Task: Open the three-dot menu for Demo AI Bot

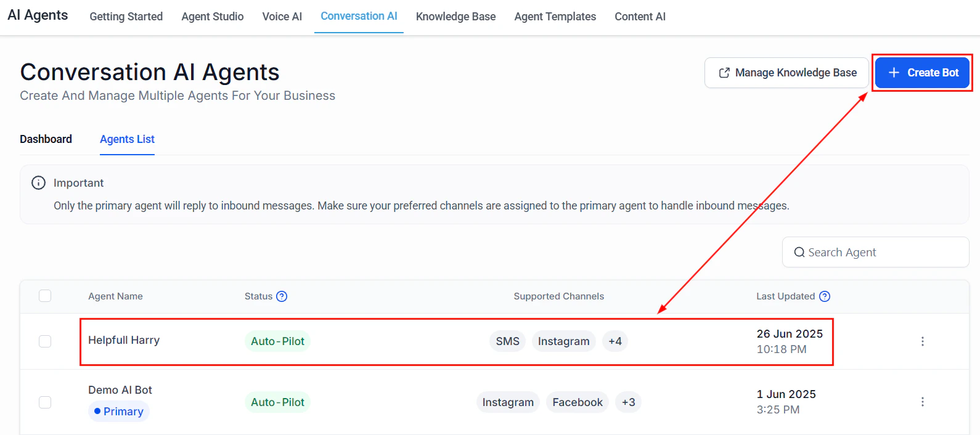Action: pyautogui.click(x=923, y=402)
